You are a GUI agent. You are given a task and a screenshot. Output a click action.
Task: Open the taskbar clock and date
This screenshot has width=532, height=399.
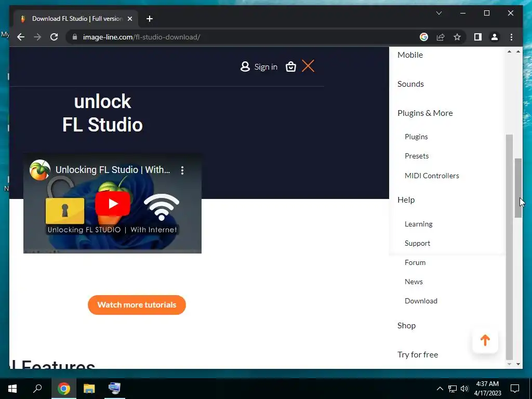[x=487, y=389]
